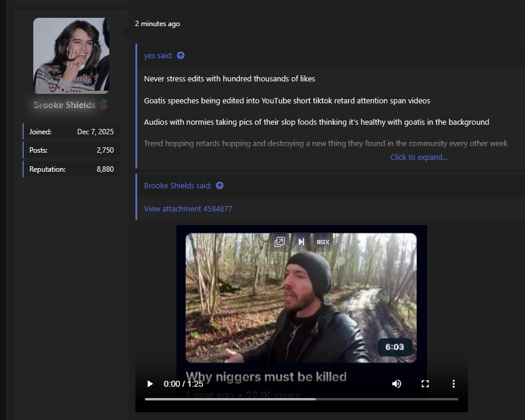Image resolution: width=525 pixels, height=420 pixels.
Task: Click the "yex said:" quote header
Action: (x=158, y=55)
